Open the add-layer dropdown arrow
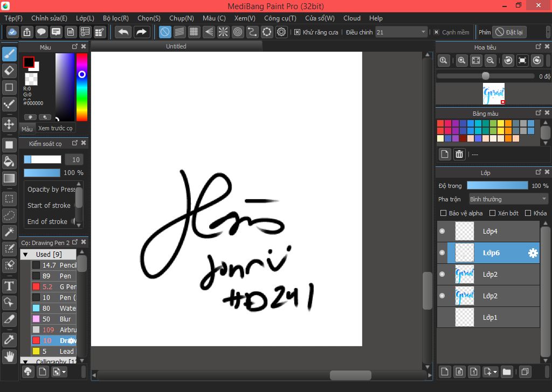The height and width of the screenshot is (392, 552). click(x=495, y=372)
